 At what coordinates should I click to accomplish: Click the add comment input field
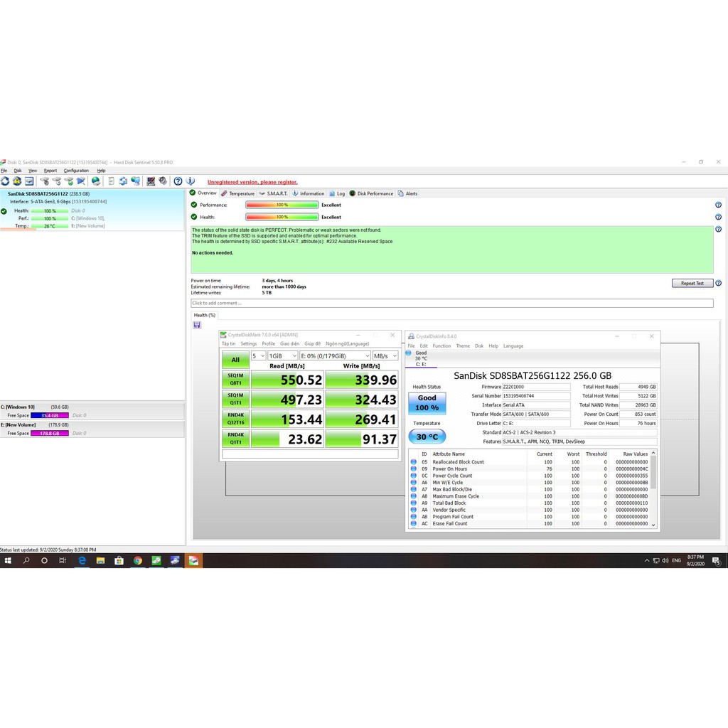451,303
